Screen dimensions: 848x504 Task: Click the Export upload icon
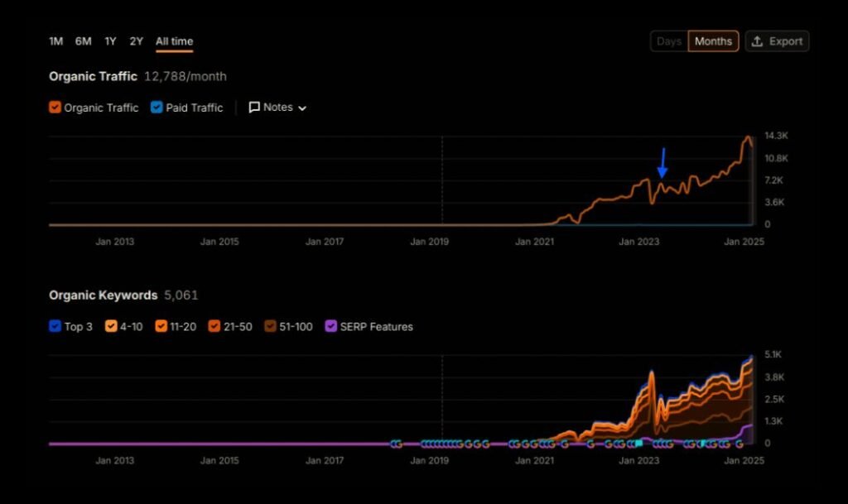click(757, 41)
